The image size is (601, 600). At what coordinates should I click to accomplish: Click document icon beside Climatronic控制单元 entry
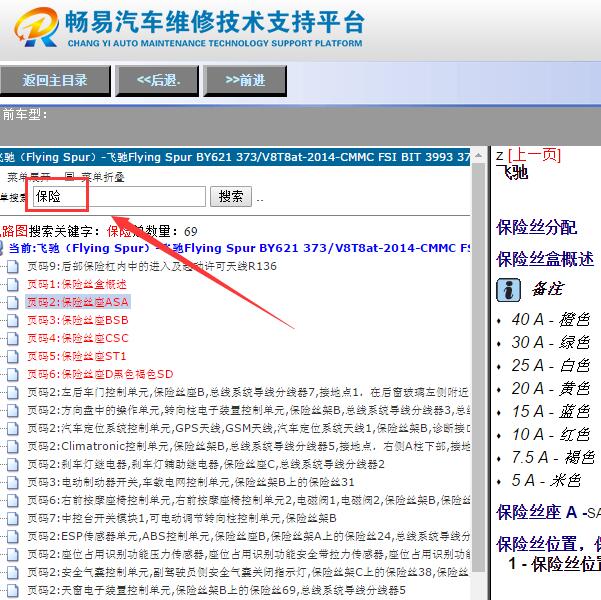pyautogui.click(x=13, y=446)
